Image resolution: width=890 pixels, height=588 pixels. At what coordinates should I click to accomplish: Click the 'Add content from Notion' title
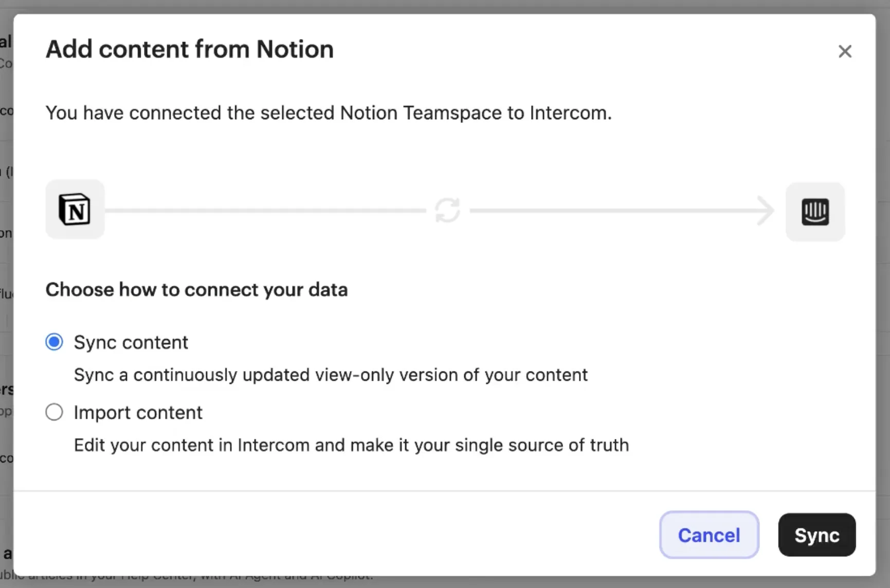click(190, 49)
